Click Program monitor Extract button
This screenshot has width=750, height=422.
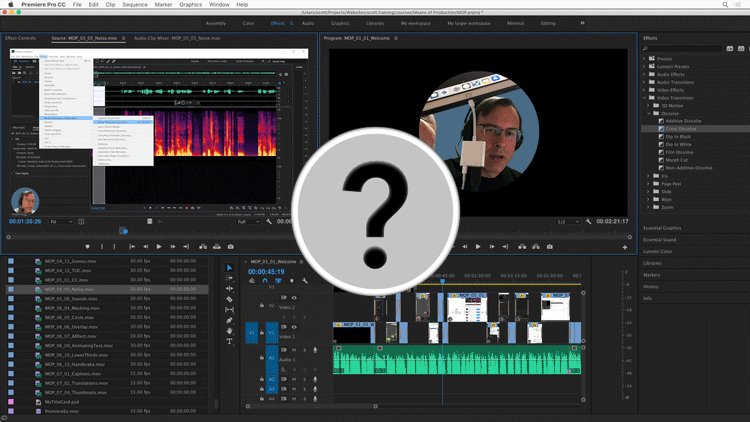point(536,246)
